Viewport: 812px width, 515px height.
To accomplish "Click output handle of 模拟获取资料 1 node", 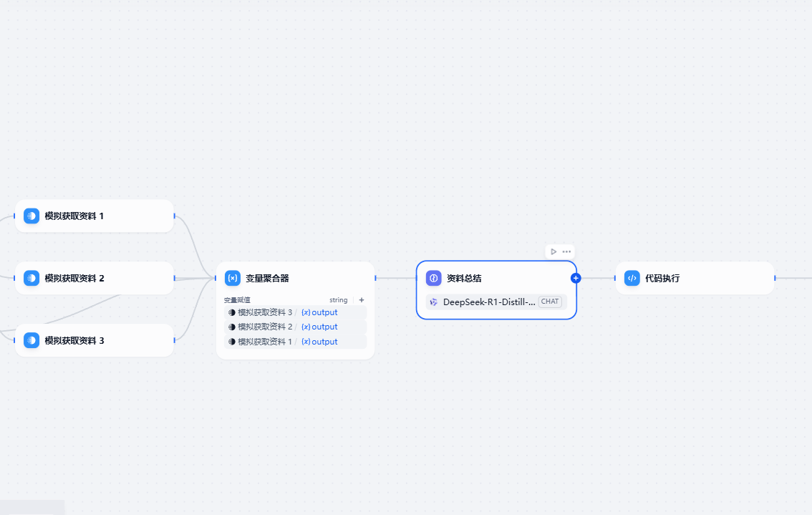I will pyautogui.click(x=174, y=216).
